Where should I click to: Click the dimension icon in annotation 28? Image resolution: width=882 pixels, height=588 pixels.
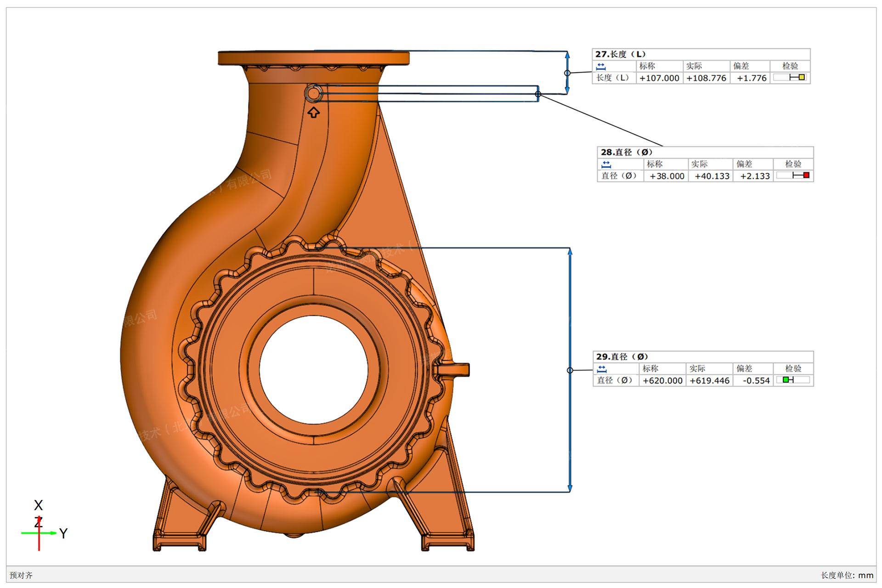pyautogui.click(x=606, y=164)
